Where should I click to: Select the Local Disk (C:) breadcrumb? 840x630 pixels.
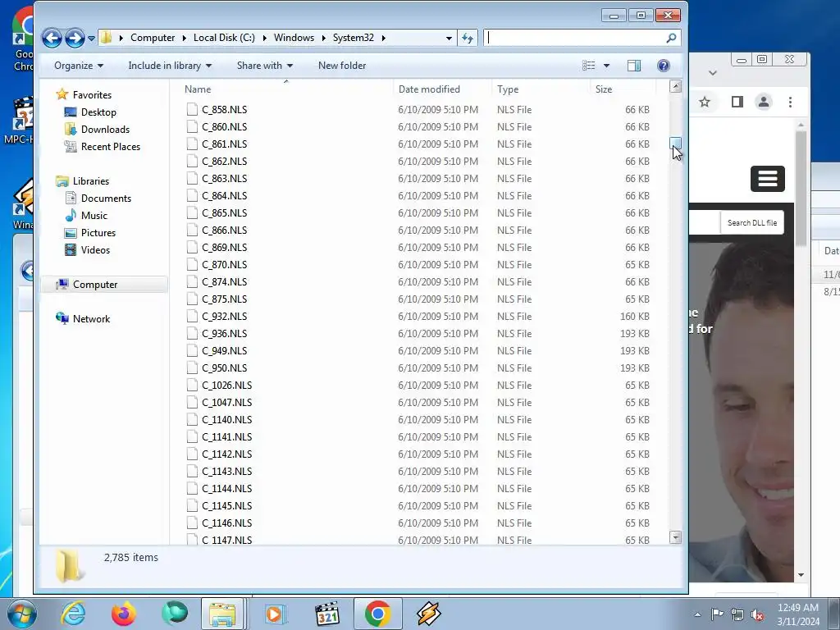click(224, 38)
